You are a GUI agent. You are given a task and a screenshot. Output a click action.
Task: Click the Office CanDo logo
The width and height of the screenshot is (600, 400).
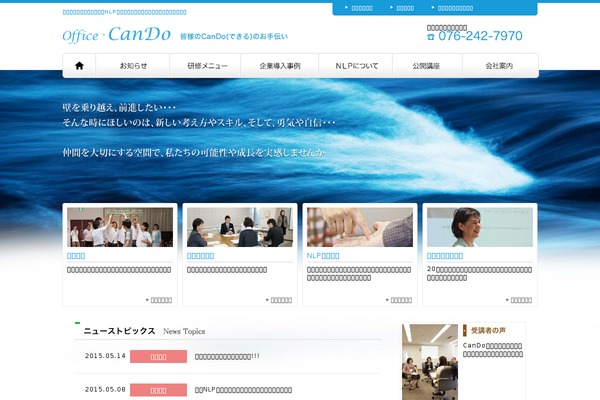click(x=116, y=34)
